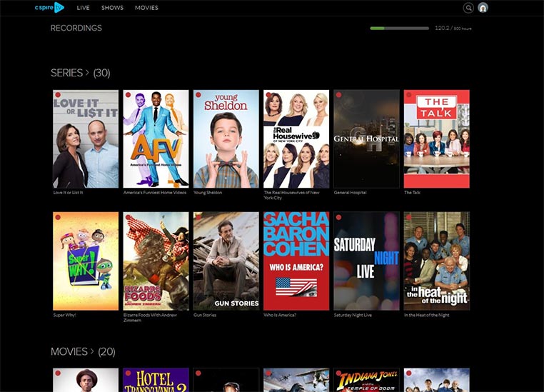Click the recording storage usage bar
This screenshot has width=544, height=392.
[x=400, y=29]
